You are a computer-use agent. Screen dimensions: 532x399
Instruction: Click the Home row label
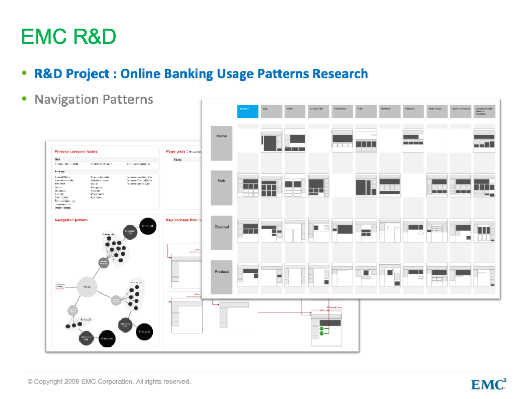click(x=221, y=143)
